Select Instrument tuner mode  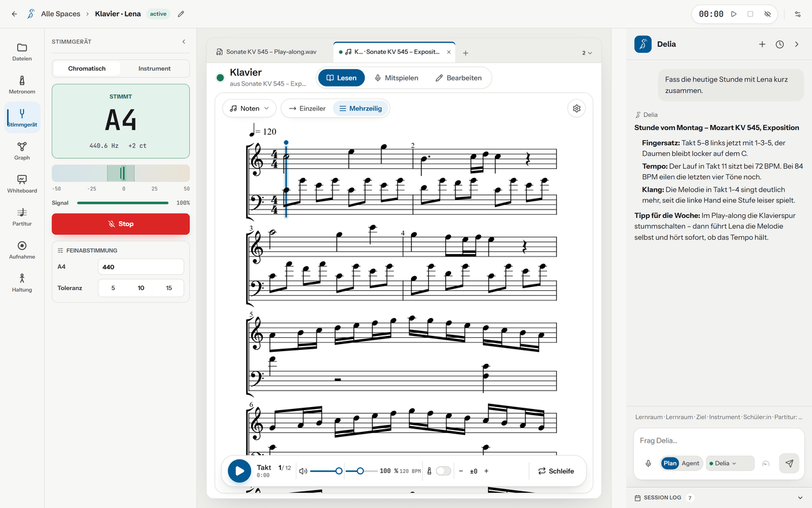pyautogui.click(x=154, y=69)
